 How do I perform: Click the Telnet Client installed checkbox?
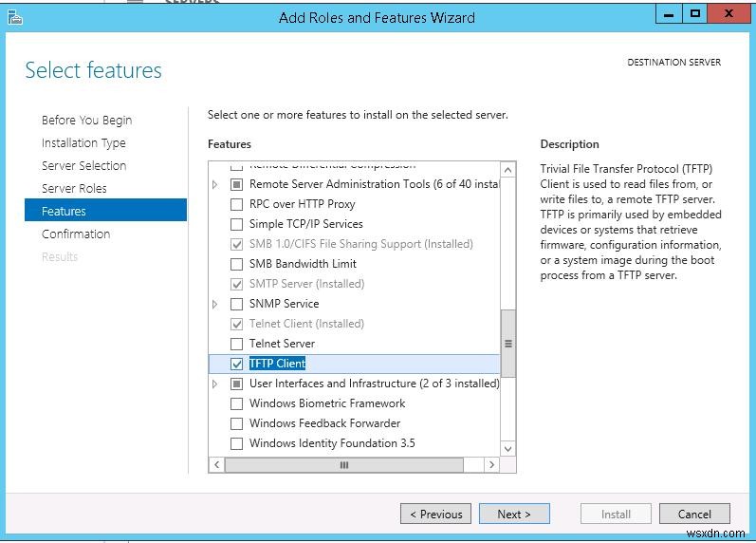(236, 324)
